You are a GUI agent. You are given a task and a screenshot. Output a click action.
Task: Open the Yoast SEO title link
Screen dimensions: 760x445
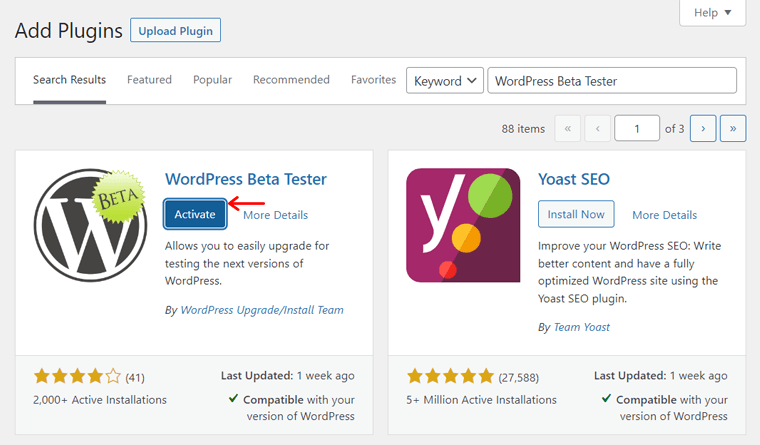pyautogui.click(x=574, y=179)
